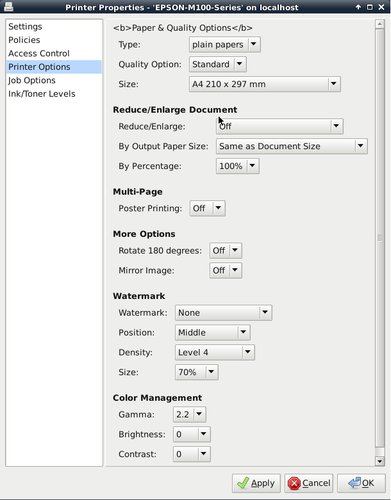Select Printer Options in sidebar
Image resolution: width=391 pixels, height=500 pixels.
pos(54,67)
